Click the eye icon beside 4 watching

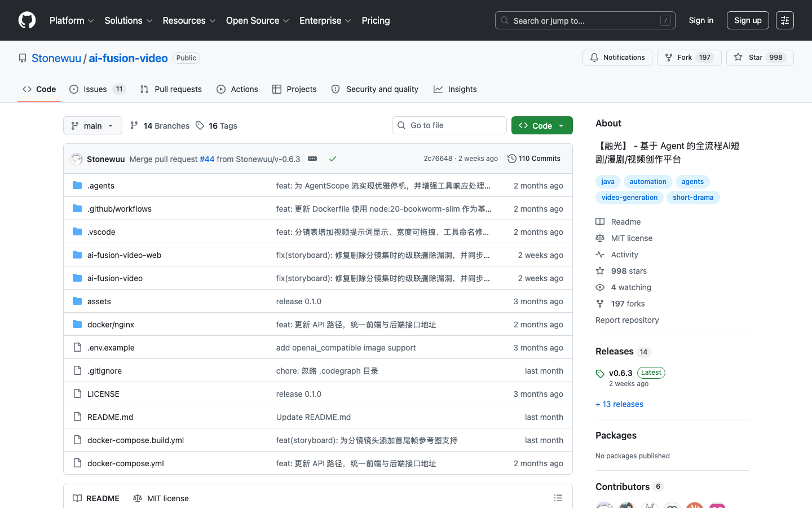pos(600,287)
